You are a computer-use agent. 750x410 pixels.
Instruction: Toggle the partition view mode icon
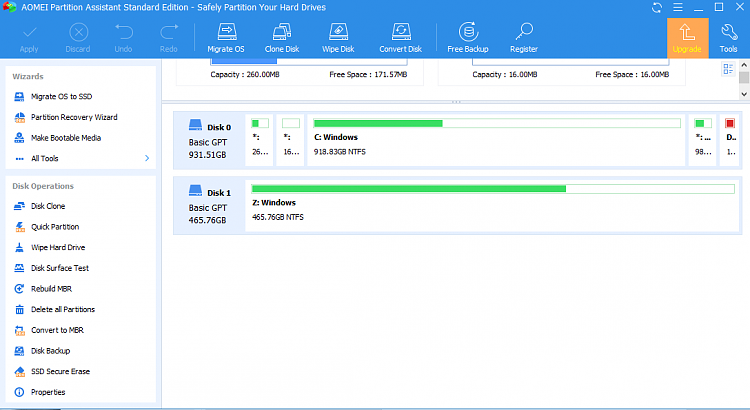[728, 69]
